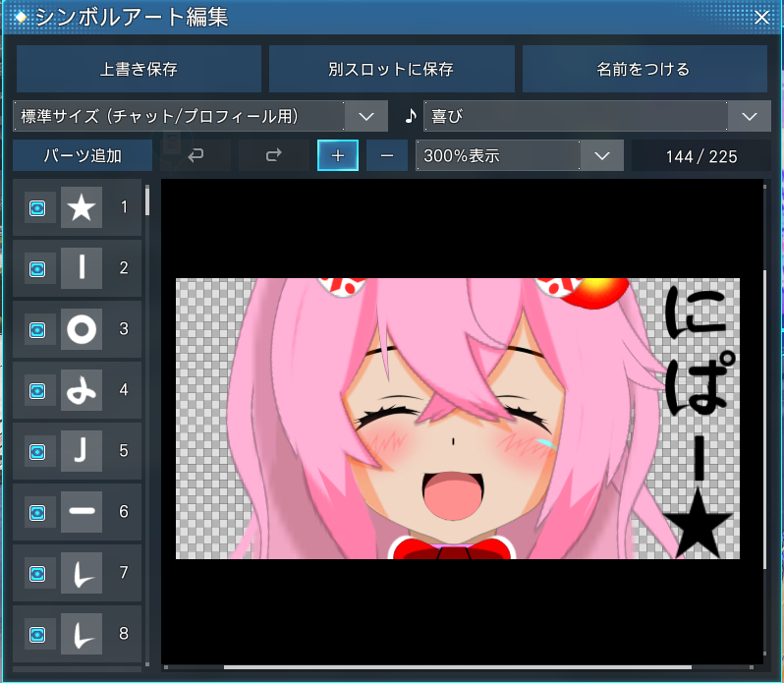
Task: Select the ring symbol in layer 3
Action: [x=82, y=329]
